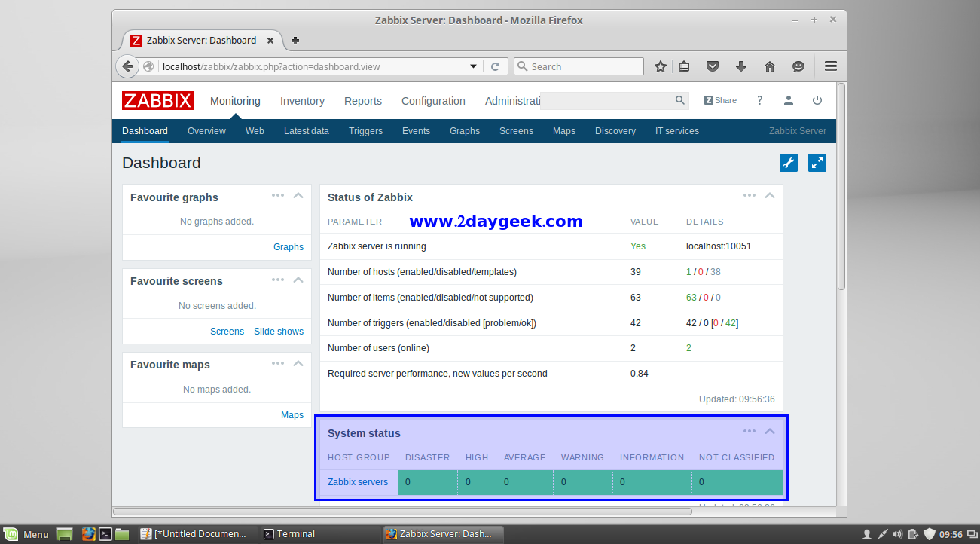This screenshot has height=544, width=980.
Task: Click the Firefox launcher in the taskbar
Action: (x=89, y=534)
